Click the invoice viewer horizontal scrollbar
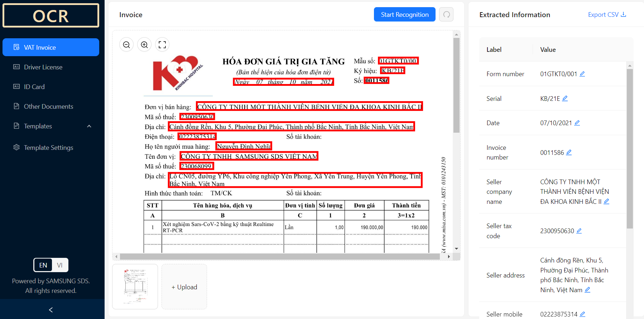644x319 pixels. (x=280, y=256)
